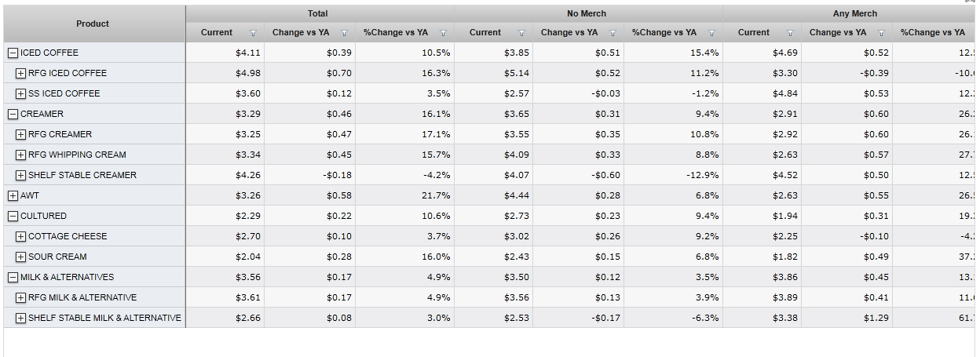Open filter for Total Change vs YA column

(344, 33)
